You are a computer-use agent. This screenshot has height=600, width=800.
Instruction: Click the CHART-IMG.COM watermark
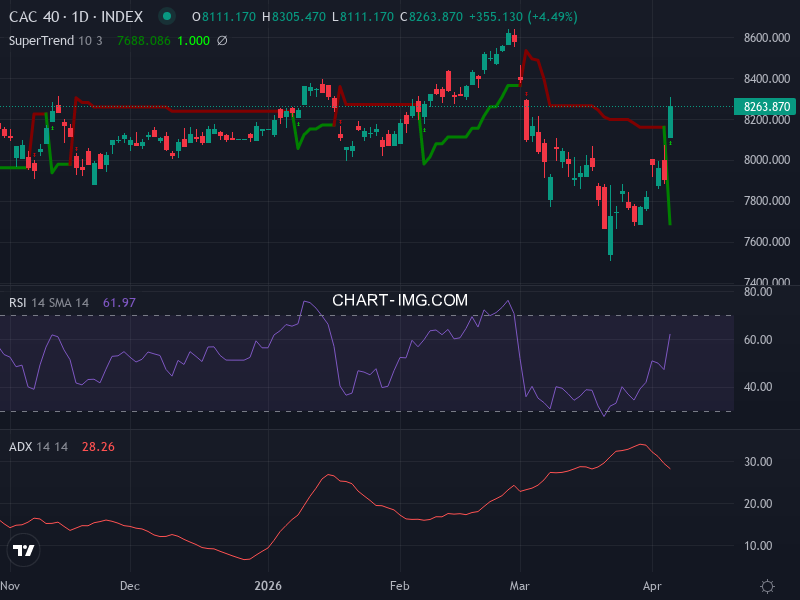[400, 299]
